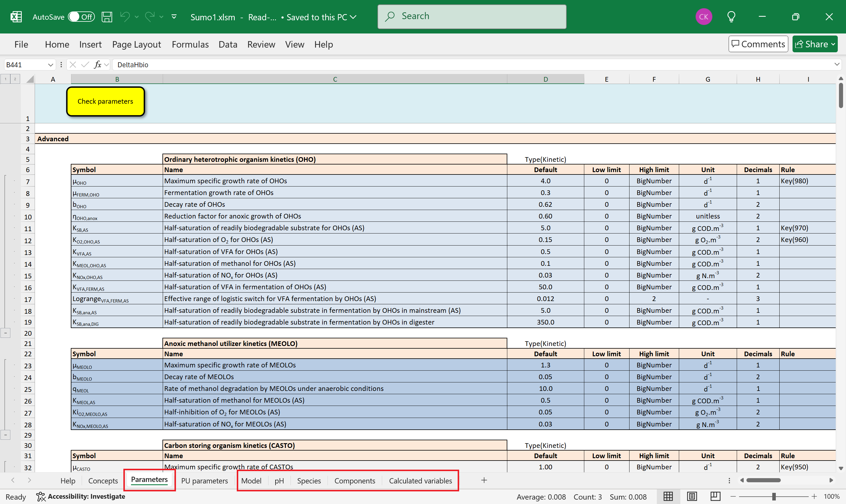Viewport: 846px width, 504px height.
Task: Click horizontal scrollbar right arrow
Action: click(x=831, y=480)
